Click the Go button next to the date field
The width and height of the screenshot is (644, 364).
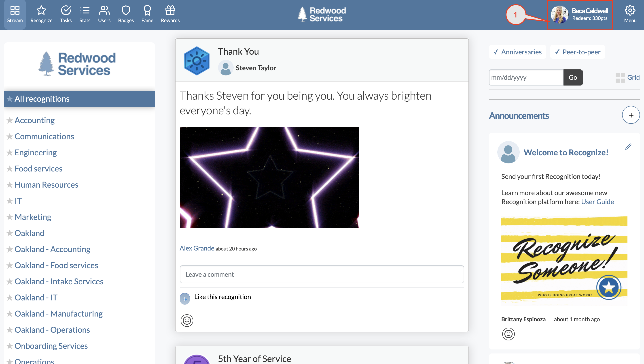tap(573, 77)
